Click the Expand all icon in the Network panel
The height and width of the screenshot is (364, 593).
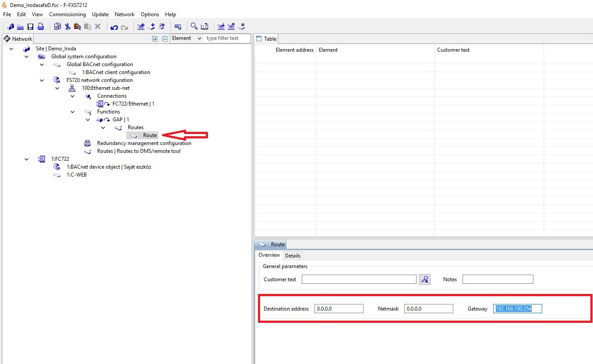155,39
